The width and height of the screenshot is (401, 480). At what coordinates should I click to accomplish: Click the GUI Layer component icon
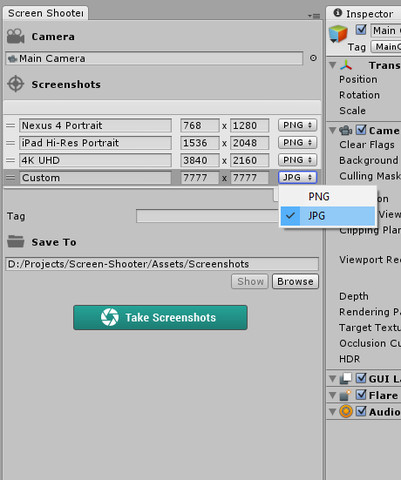pyautogui.click(x=346, y=378)
